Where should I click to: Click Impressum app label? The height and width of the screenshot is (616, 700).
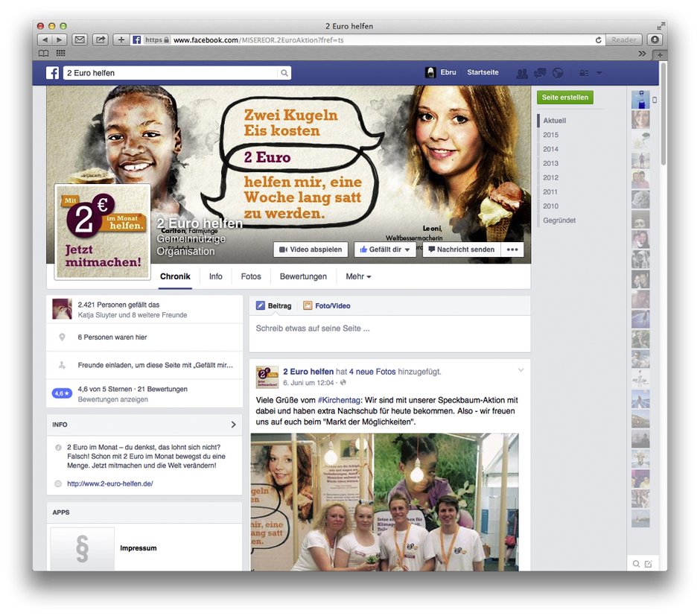pyautogui.click(x=139, y=548)
